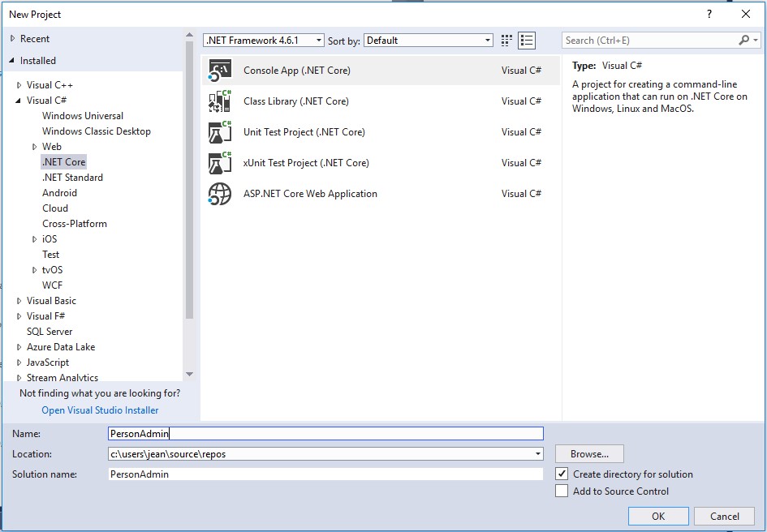This screenshot has width=767, height=532.
Task: Switch to medium icons list view
Action: pyautogui.click(x=527, y=41)
